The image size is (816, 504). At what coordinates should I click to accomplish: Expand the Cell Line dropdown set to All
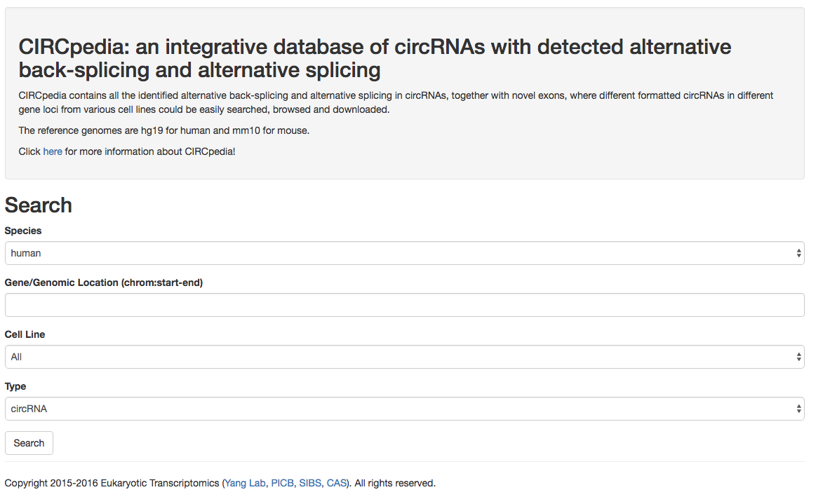[404, 357]
